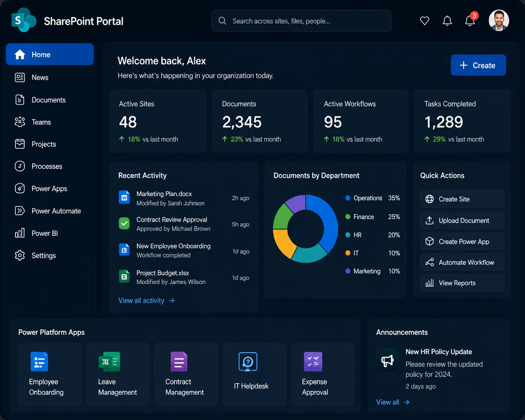This screenshot has height=420, width=525.
Task: Click the Upload Document arrow icon
Action: pyautogui.click(x=430, y=220)
